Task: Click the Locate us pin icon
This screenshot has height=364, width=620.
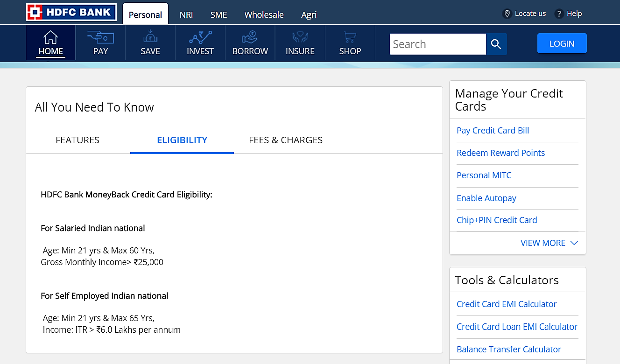Action: (x=507, y=14)
